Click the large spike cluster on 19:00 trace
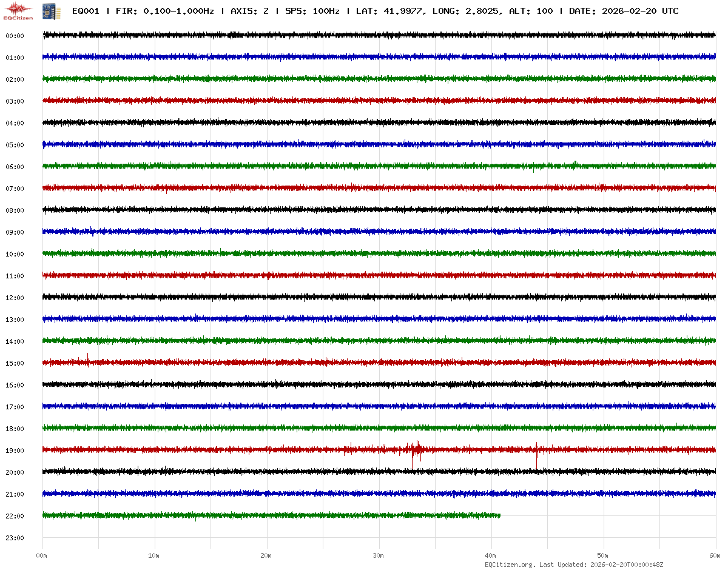728x570 pixels. click(415, 450)
